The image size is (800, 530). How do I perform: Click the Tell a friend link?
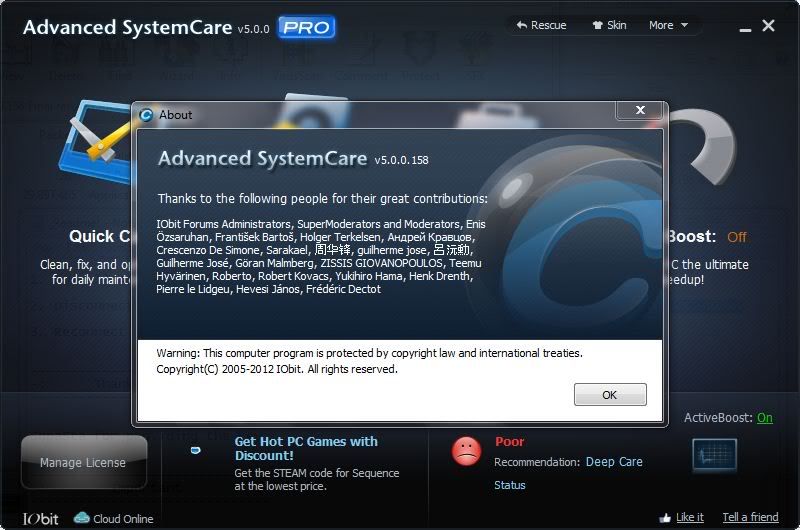coord(750,517)
